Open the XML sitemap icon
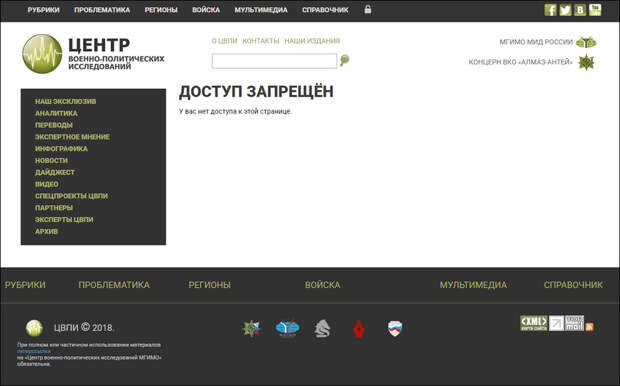 (534, 323)
